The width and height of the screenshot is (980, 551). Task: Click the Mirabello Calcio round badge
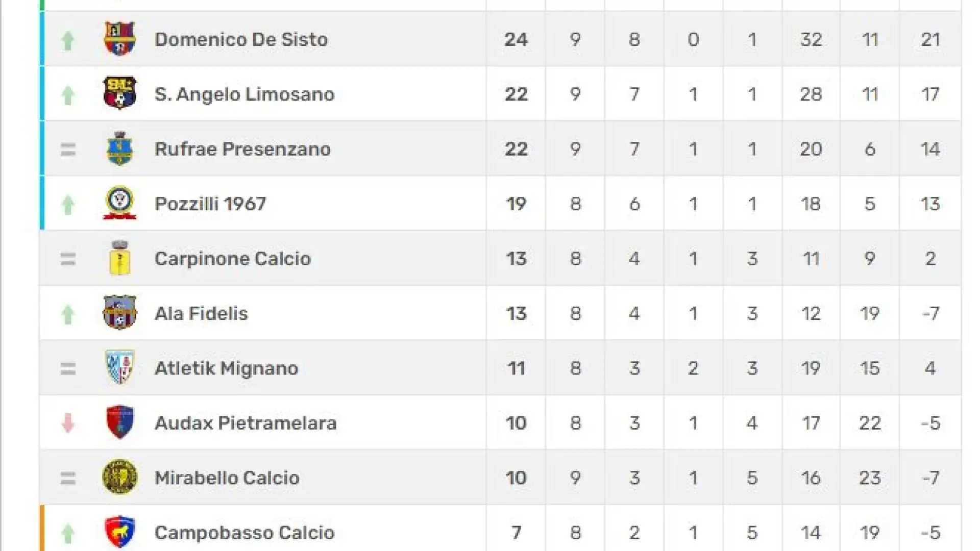(x=119, y=477)
